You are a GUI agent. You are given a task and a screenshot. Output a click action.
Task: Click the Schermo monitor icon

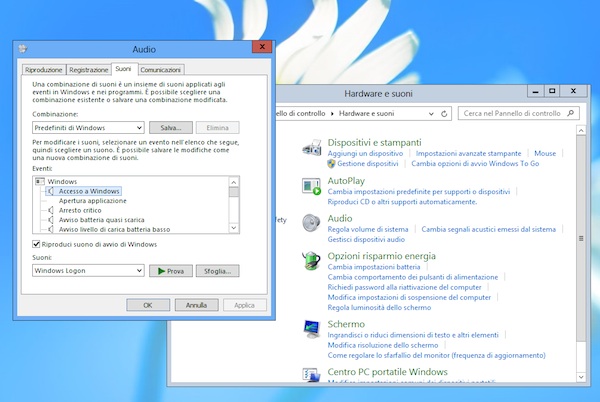(x=312, y=329)
